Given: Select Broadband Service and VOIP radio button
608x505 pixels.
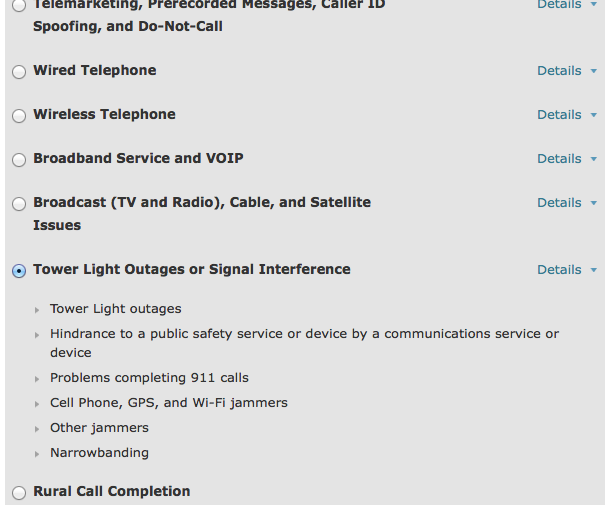Looking at the screenshot, I should pyautogui.click(x=19, y=160).
